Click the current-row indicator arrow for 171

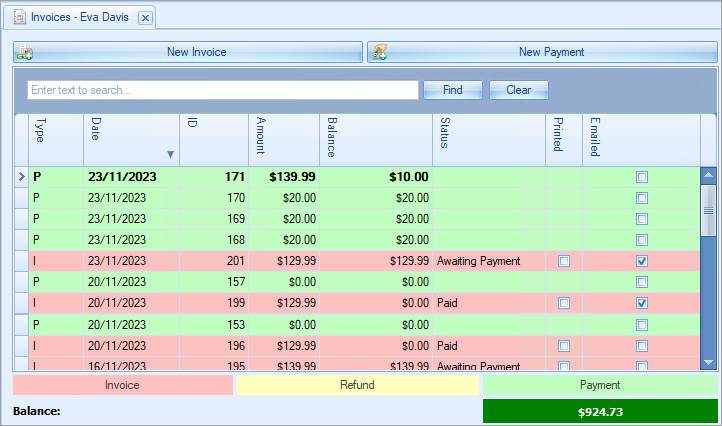(22, 177)
